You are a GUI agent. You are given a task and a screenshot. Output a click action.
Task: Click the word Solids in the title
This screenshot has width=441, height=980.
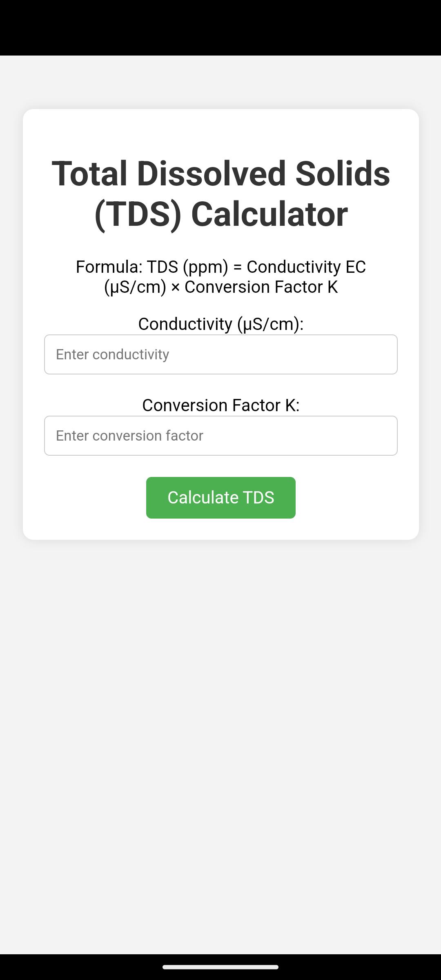pyautogui.click(x=343, y=174)
